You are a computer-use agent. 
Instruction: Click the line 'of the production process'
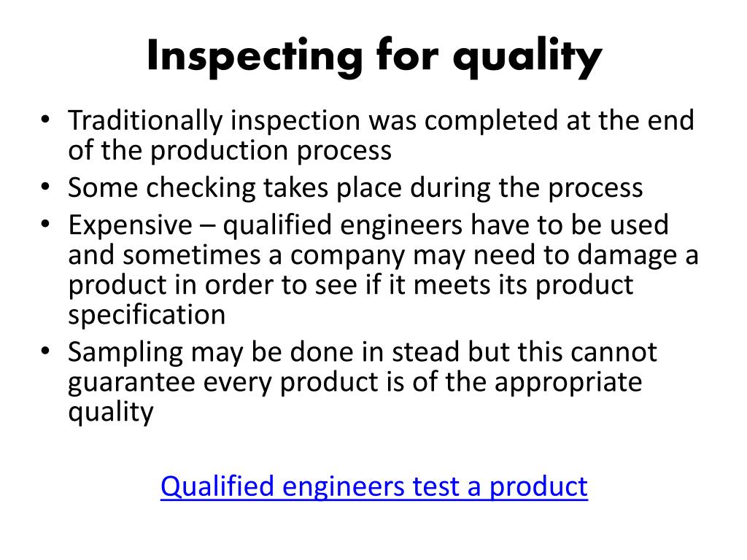[x=230, y=150]
